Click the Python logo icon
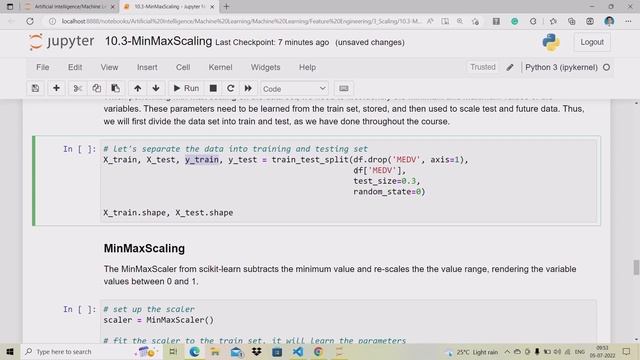This screenshot has width=640, height=360. (551, 42)
